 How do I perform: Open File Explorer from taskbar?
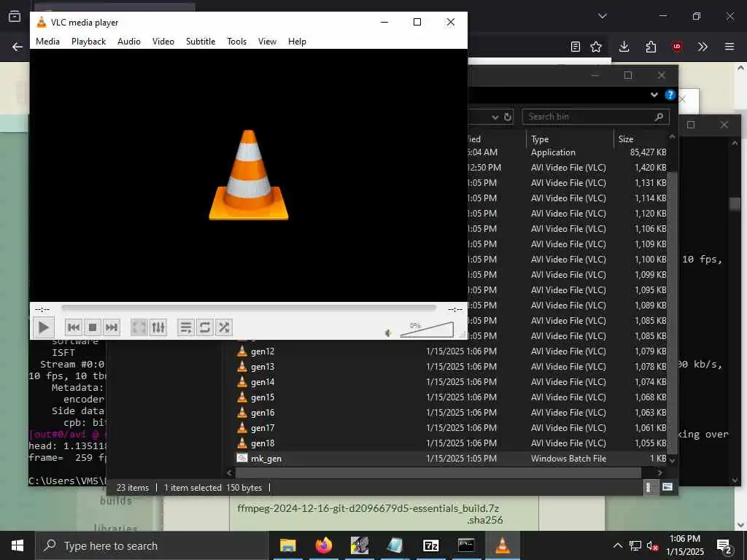click(287, 545)
